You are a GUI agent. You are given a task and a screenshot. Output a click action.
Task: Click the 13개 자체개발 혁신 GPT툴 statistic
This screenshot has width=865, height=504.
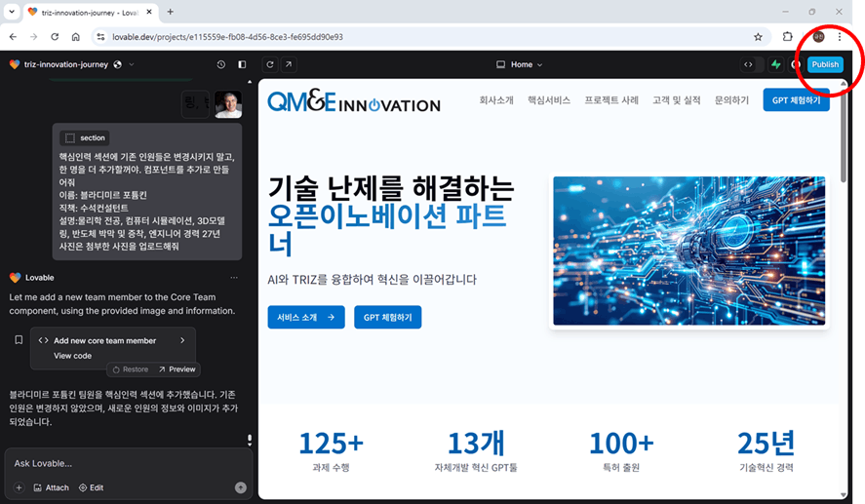click(476, 451)
